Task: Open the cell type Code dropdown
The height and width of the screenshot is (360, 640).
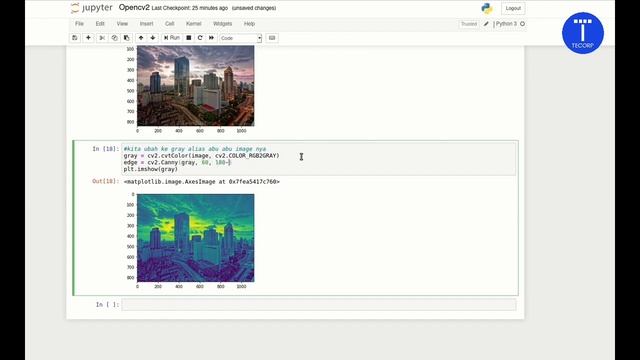Action: point(241,38)
